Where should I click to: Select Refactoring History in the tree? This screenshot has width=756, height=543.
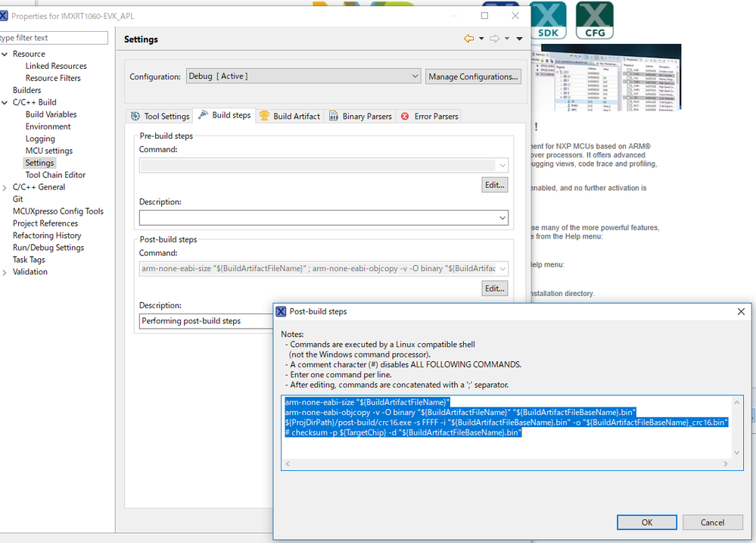click(x=47, y=236)
